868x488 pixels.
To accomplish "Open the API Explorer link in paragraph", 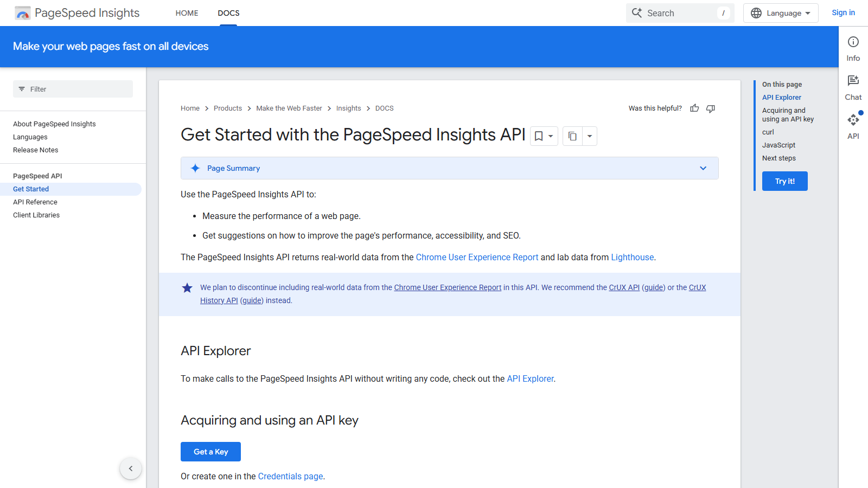I will point(530,378).
